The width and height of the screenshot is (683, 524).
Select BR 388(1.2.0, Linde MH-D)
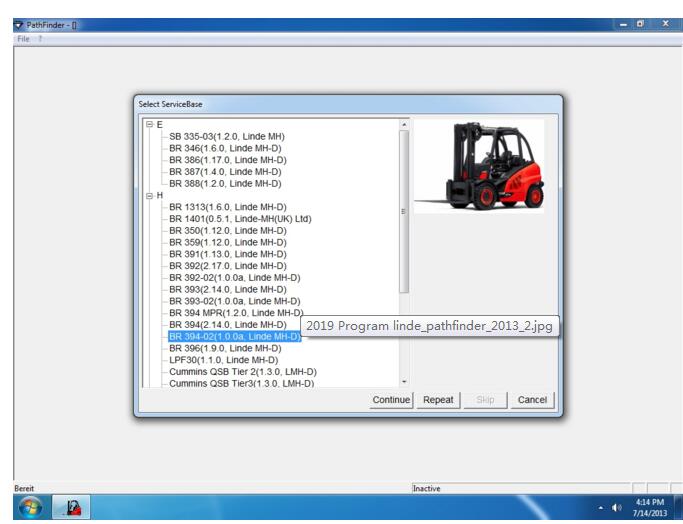point(225,183)
